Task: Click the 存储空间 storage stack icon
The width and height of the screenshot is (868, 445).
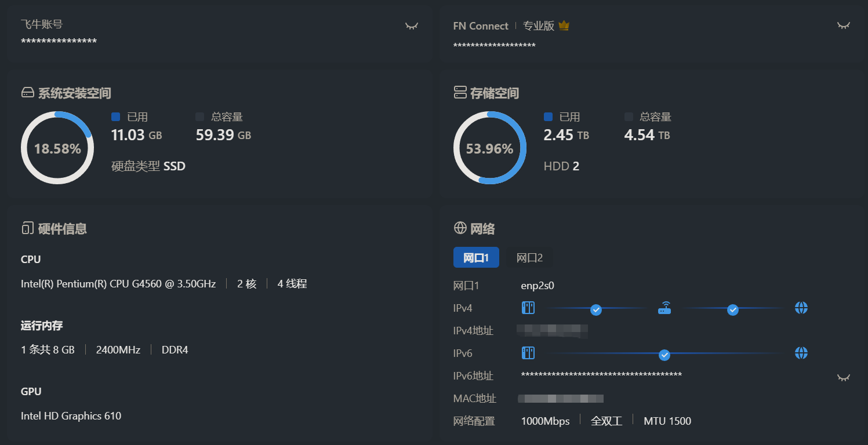Action: (x=460, y=93)
